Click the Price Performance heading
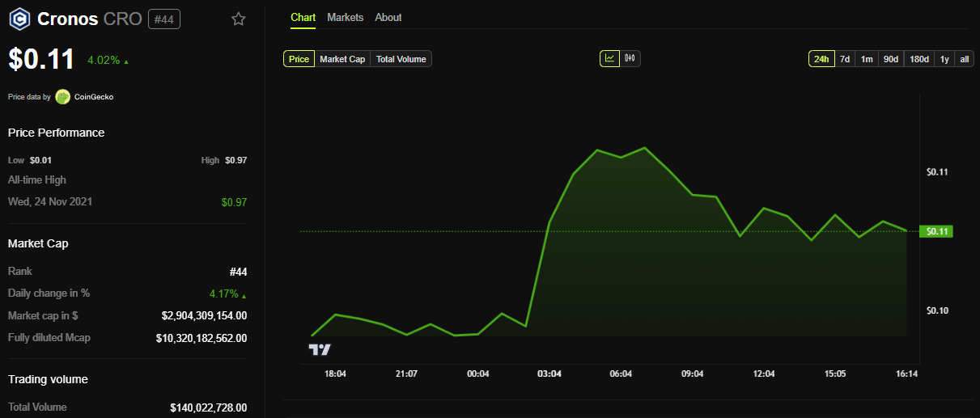This screenshot has height=418, width=980. [56, 133]
